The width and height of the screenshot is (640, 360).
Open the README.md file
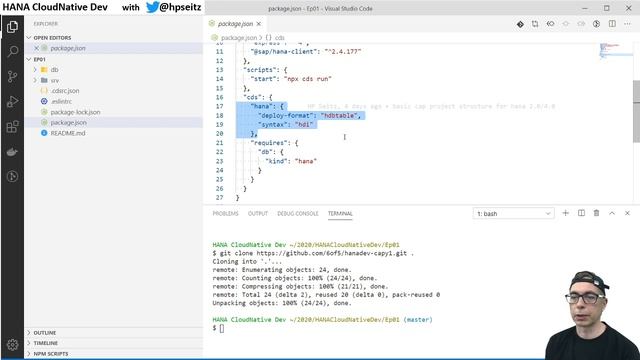68,133
